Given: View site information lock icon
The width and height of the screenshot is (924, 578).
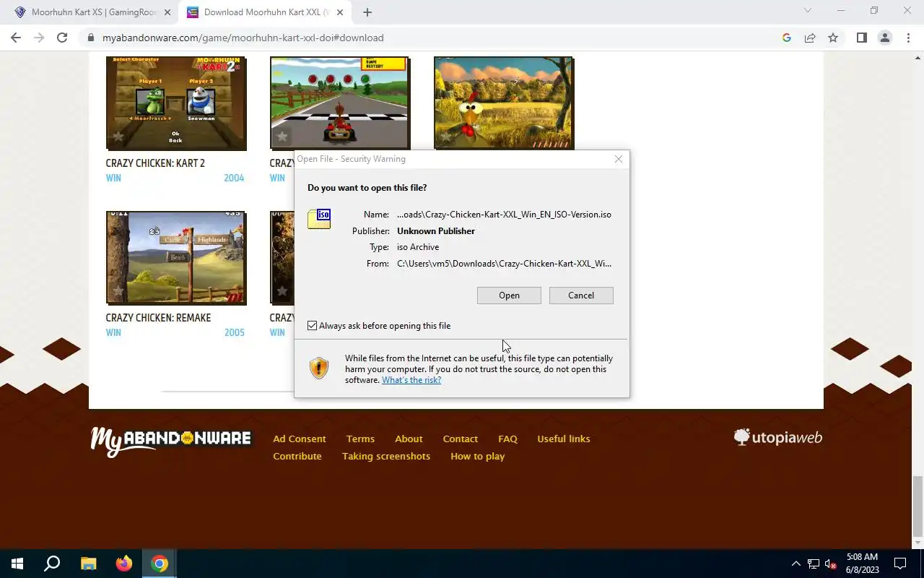Looking at the screenshot, I should (90, 38).
